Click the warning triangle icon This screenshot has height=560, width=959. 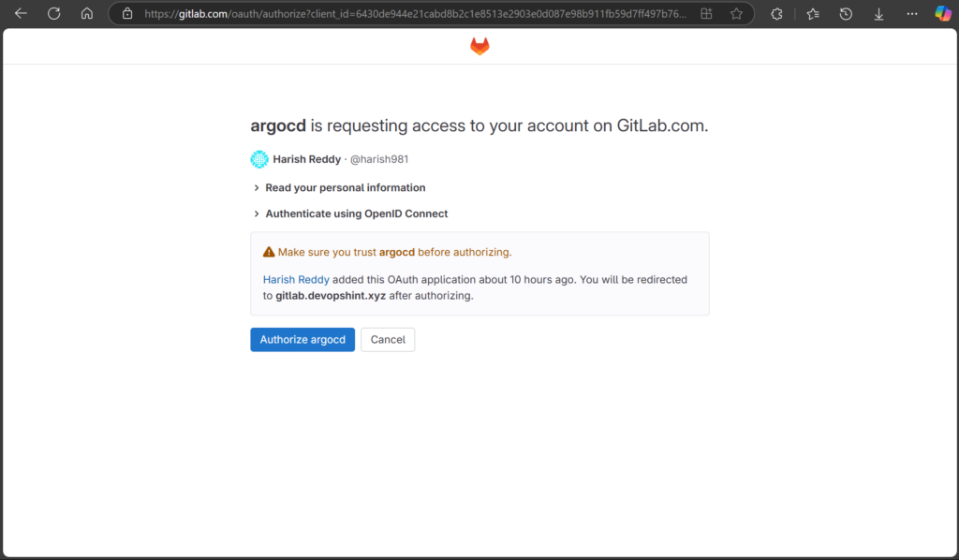pyautogui.click(x=269, y=252)
